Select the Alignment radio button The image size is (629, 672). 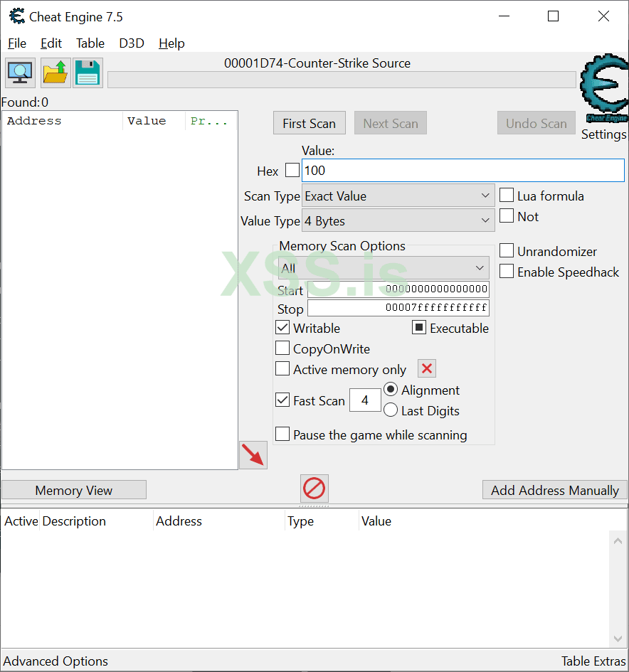coord(391,389)
